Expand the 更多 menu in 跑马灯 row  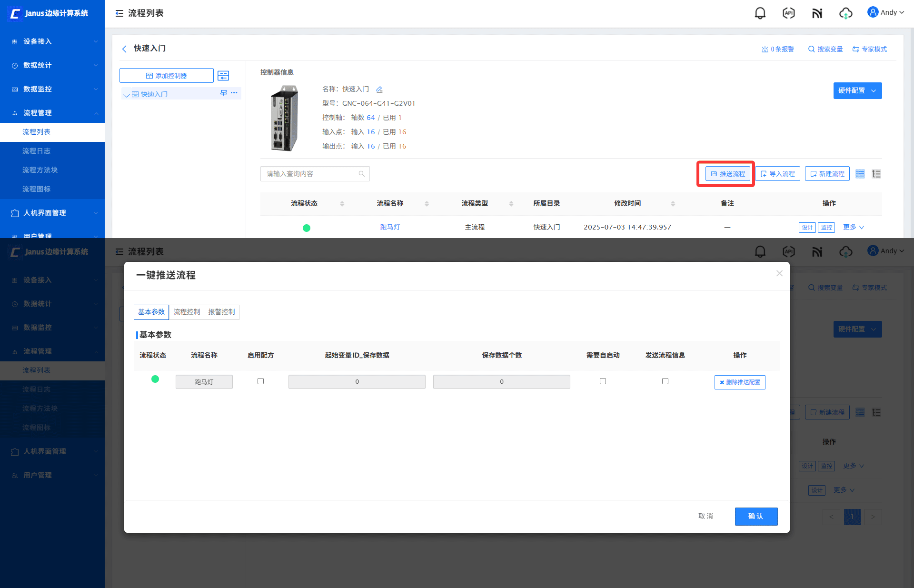(853, 228)
